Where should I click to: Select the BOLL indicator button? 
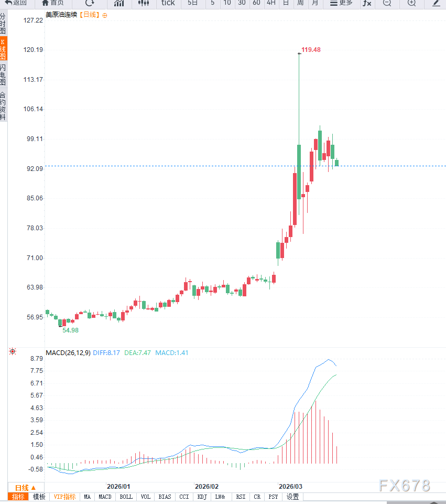click(126, 497)
